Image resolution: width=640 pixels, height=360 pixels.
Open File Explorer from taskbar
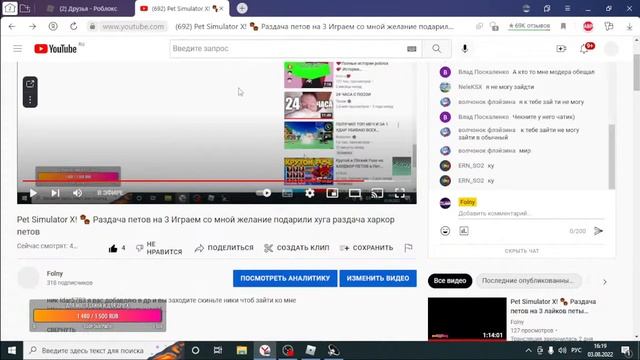[242, 351]
